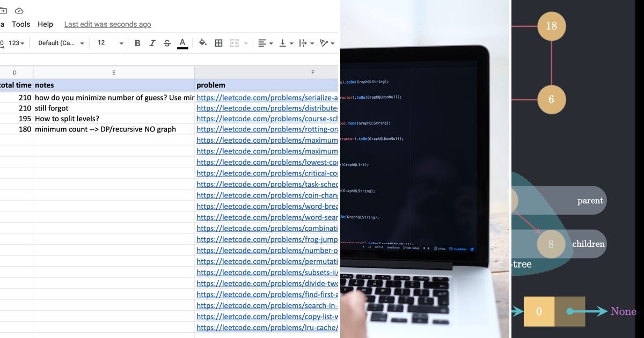Image resolution: width=644 pixels, height=338 pixels.
Task: Open the font size dropdown
Action: (107, 43)
